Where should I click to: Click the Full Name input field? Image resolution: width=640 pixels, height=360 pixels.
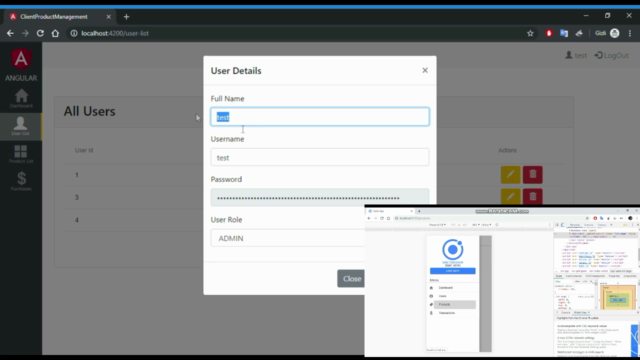320,117
